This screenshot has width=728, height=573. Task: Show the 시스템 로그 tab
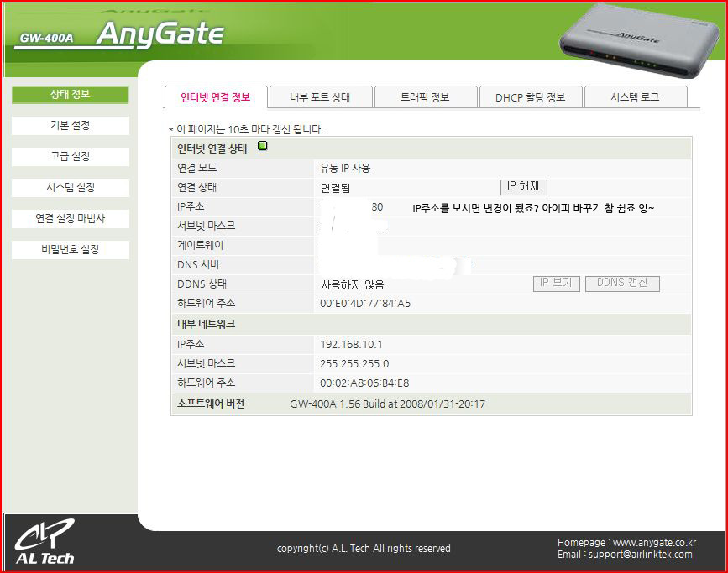(635, 97)
